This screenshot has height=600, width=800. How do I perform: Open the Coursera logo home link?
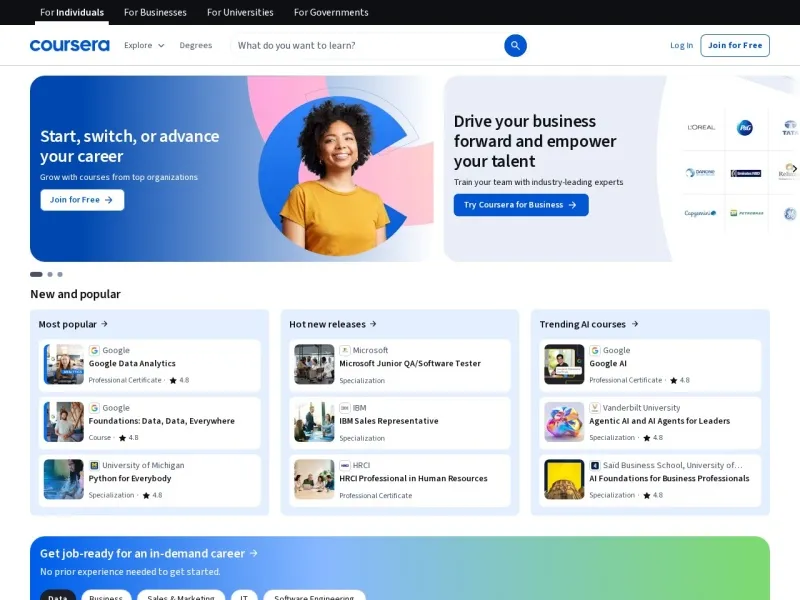(69, 45)
